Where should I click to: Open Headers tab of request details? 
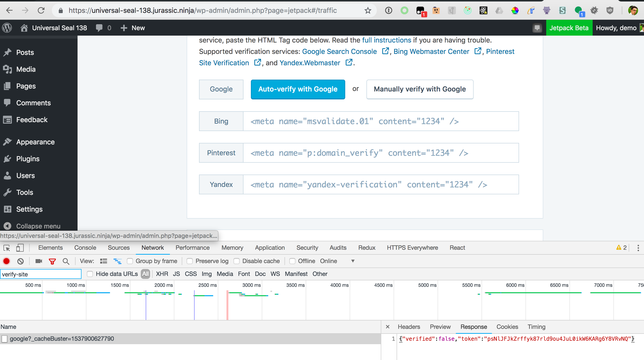pyautogui.click(x=409, y=327)
